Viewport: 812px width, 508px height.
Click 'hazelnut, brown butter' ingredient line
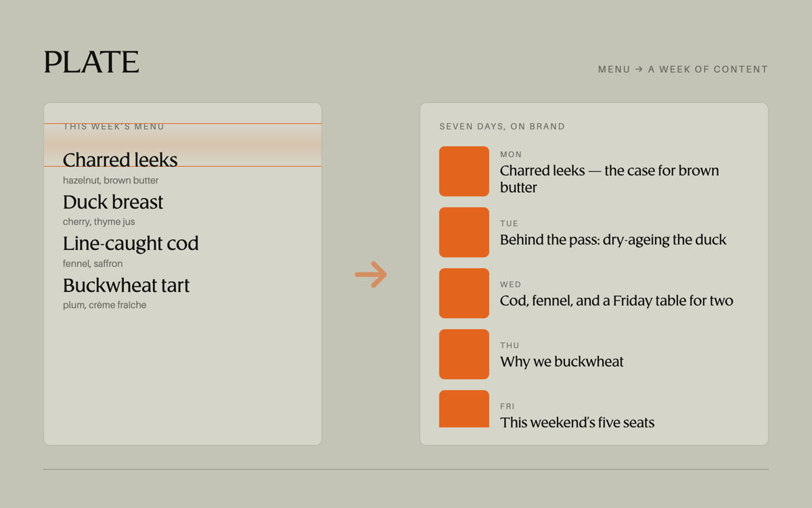click(x=111, y=180)
